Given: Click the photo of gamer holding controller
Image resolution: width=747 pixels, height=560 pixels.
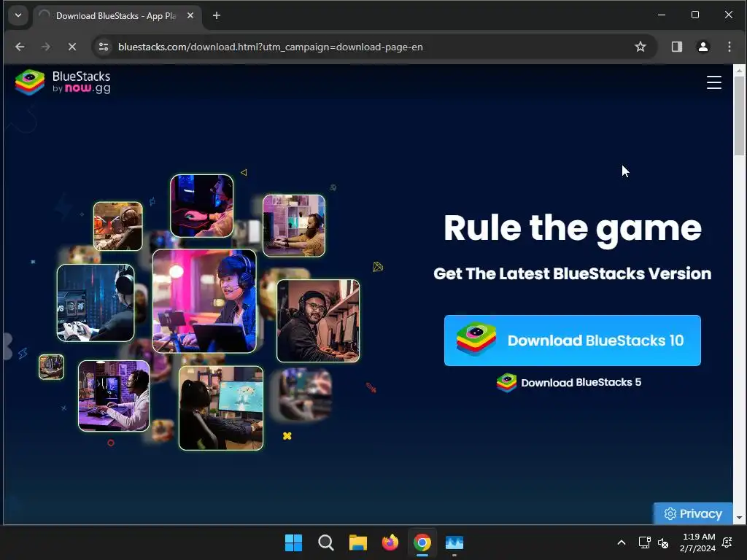Looking at the screenshot, I should pyautogui.click(x=96, y=303).
